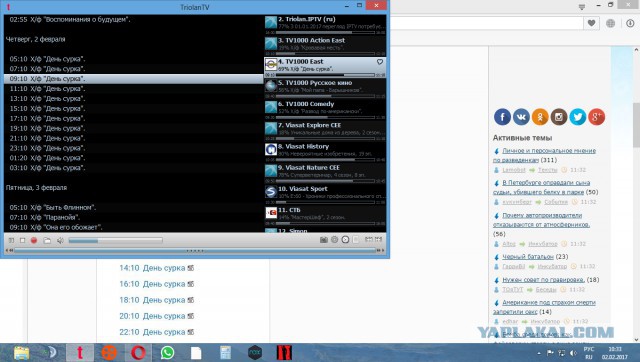The image size is (640, 362).
Task: Click the stop button in TriolanTV controls
Action: 23,240
